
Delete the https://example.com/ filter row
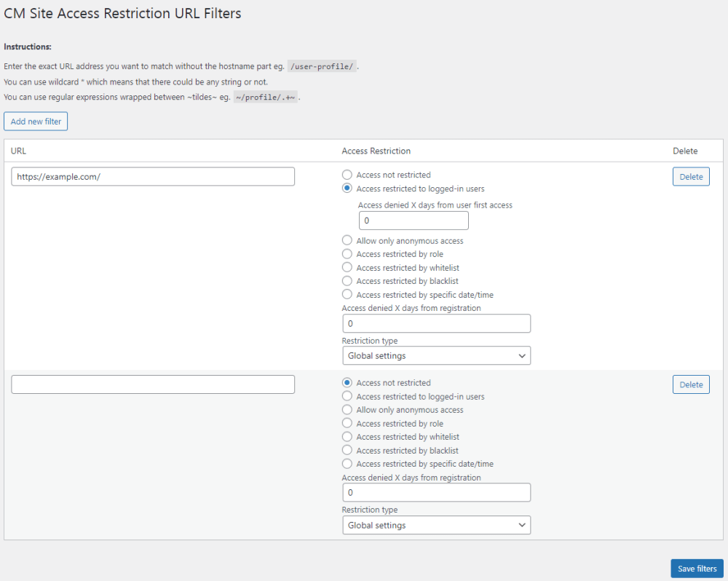click(691, 177)
